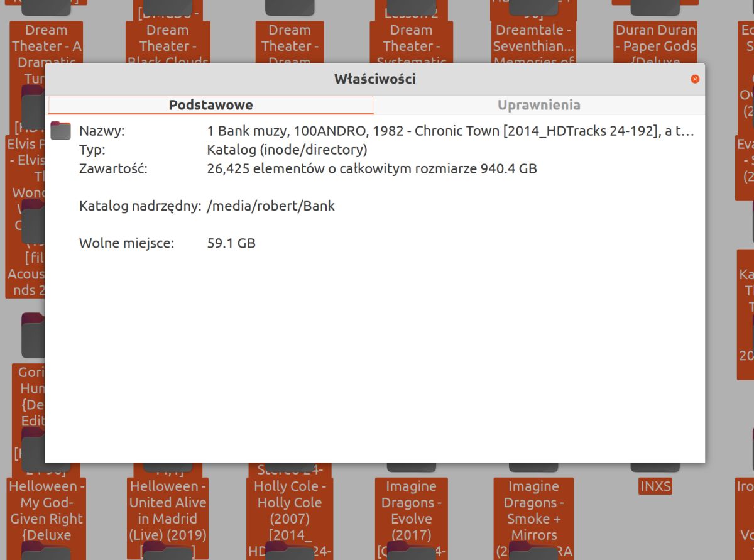Screen dimensions: 754x560
Task: Click the Właściwości title bar text
Action: pos(374,79)
